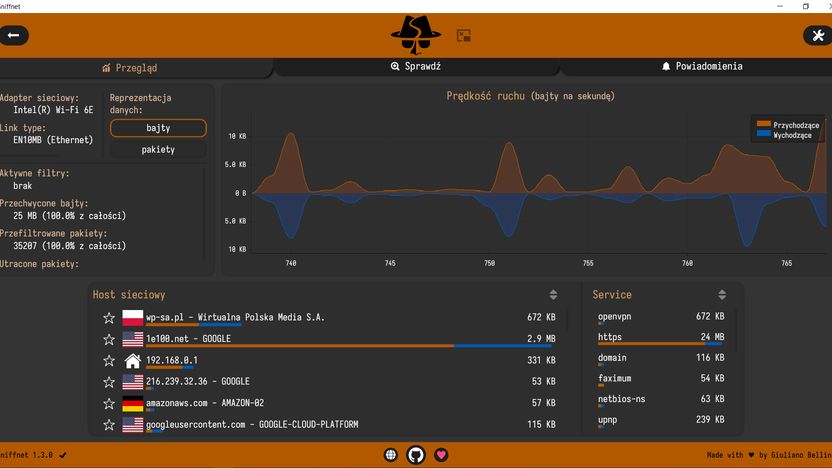Restore the window with title bar button
The image size is (832, 468).
point(805,6)
